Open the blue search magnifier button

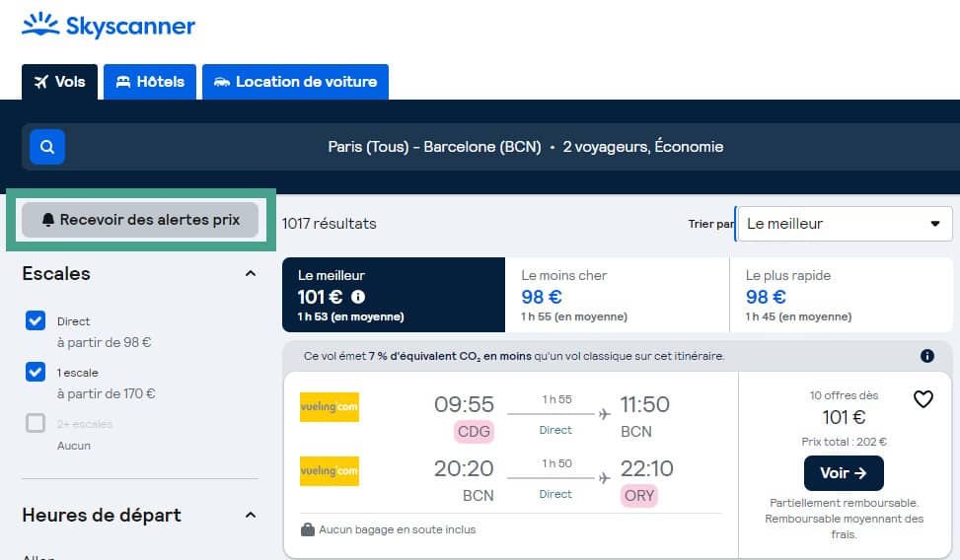(x=47, y=147)
